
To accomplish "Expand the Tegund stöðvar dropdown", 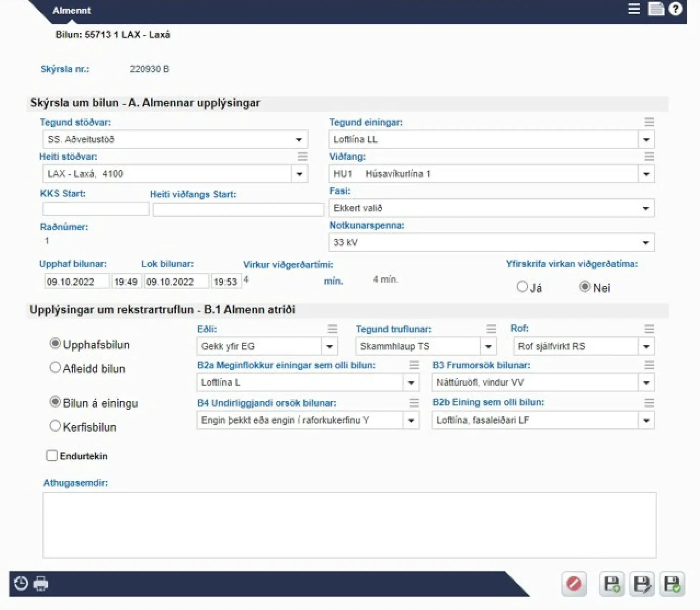I will pyautogui.click(x=175, y=139).
